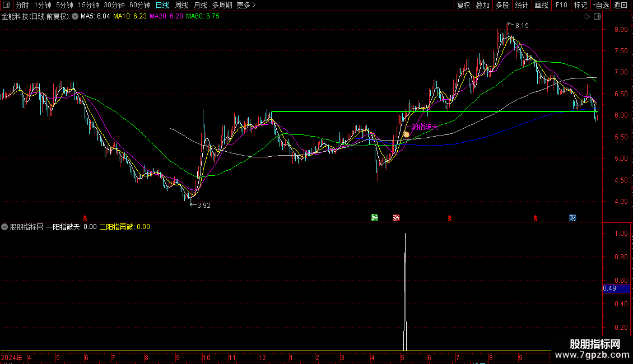
Task: Click the red $ marker near June
Action: click(x=85, y=218)
